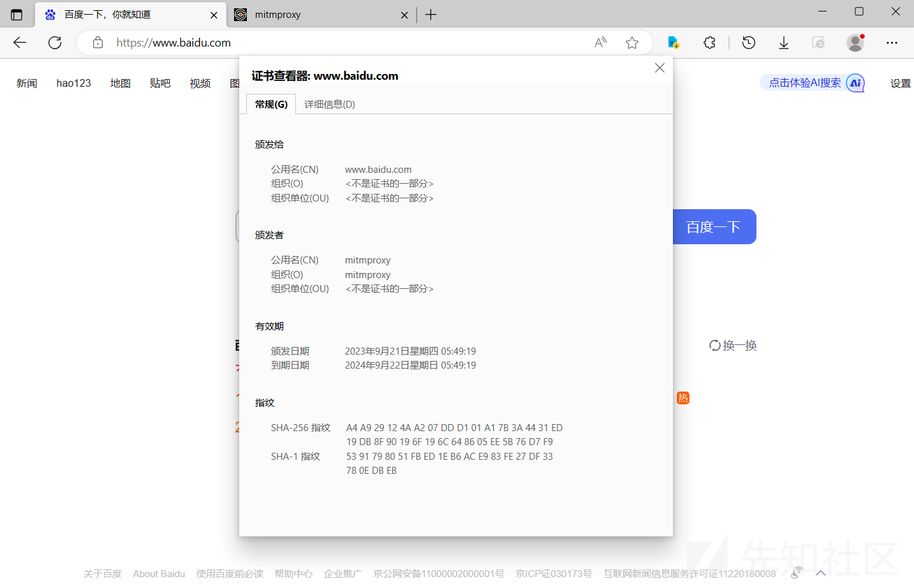Open the extensions puzzle icon
This screenshot has height=588, width=914.
click(x=709, y=43)
